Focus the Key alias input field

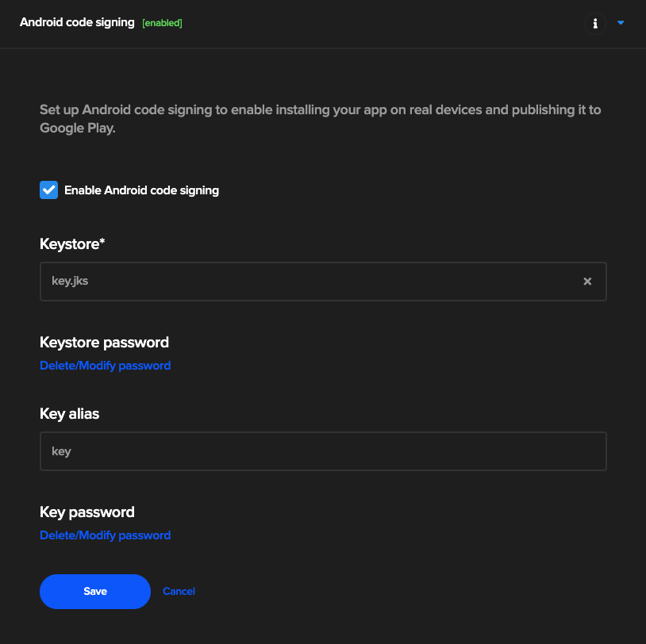tap(323, 451)
